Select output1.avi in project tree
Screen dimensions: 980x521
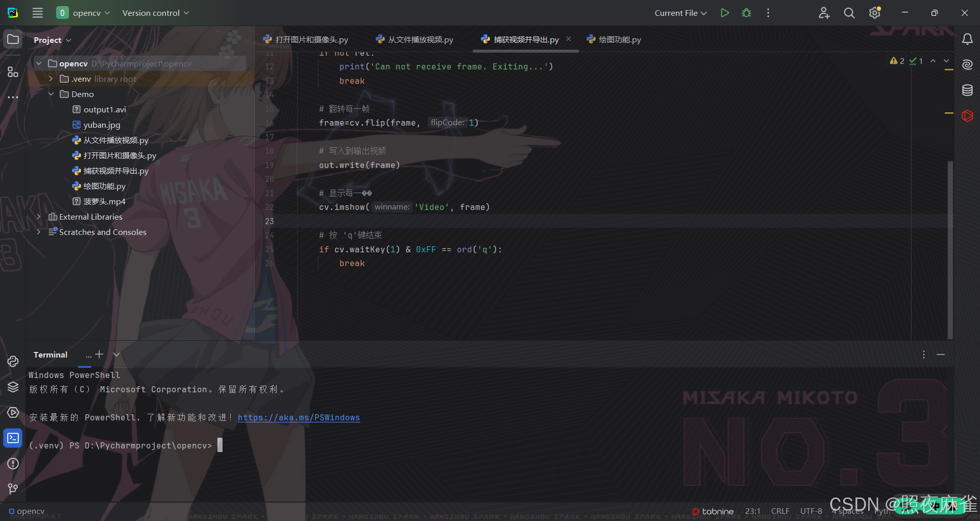point(105,109)
